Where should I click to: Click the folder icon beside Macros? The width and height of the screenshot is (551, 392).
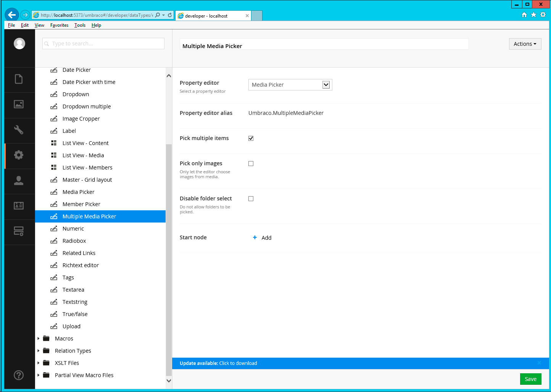pos(47,339)
